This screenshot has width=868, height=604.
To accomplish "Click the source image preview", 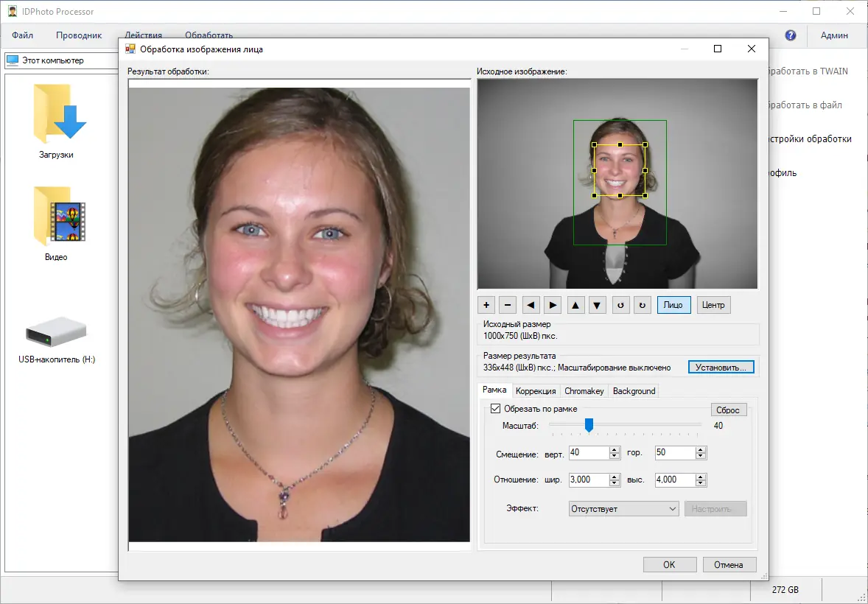I will click(x=617, y=184).
